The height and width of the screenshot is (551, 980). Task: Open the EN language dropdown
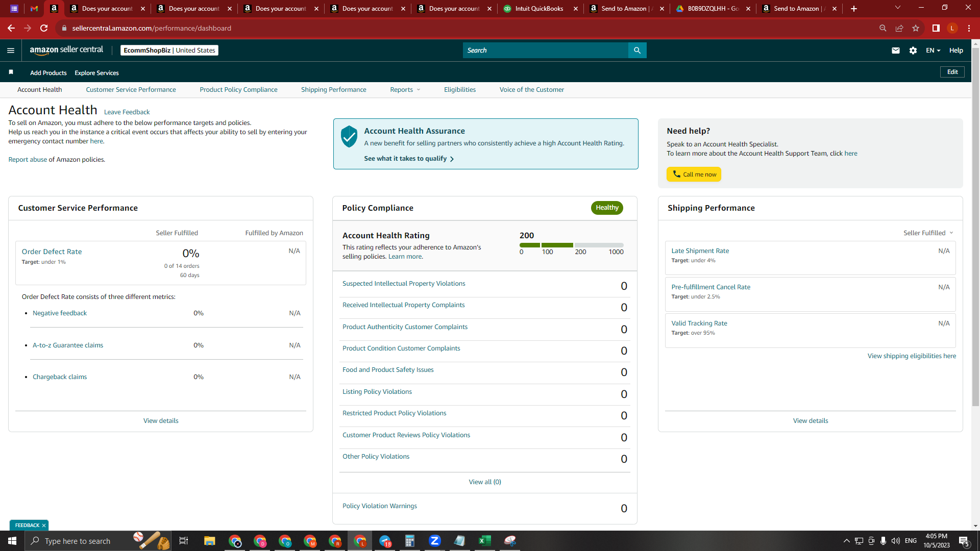click(x=933, y=50)
